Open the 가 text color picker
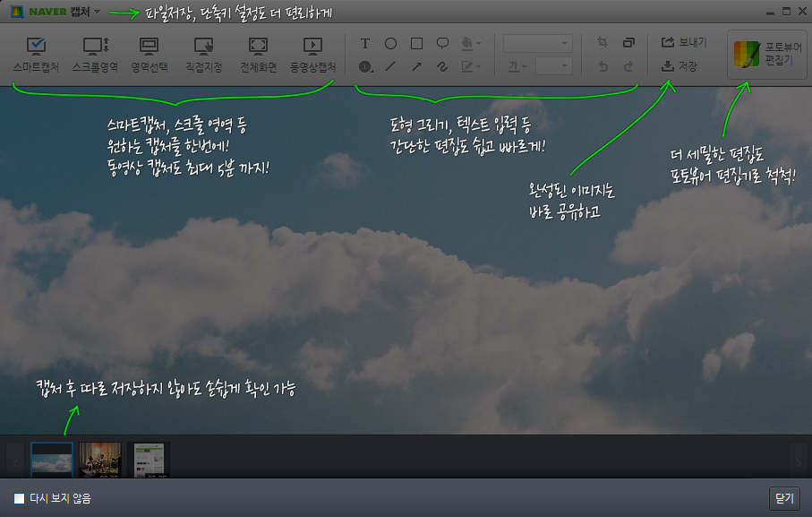The width and height of the screenshot is (812, 517). [x=512, y=65]
